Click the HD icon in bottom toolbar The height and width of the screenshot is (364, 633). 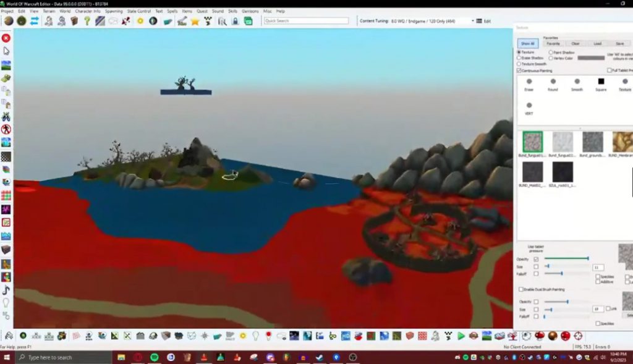coord(346,336)
